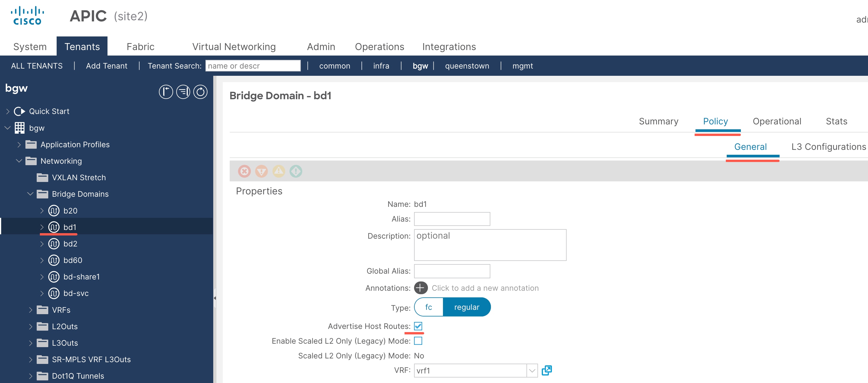Click the bd-share1 bridge domain icon
The height and width of the screenshot is (383, 868).
pos(54,277)
